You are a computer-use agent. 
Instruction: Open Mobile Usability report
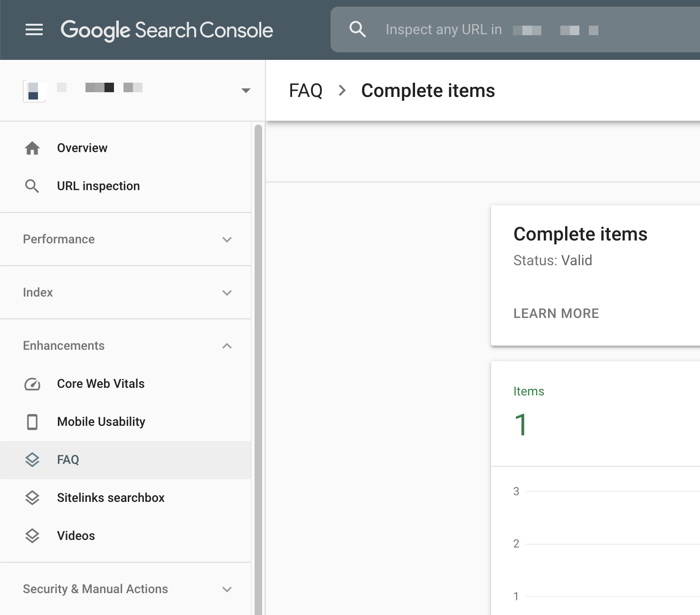[125, 422]
